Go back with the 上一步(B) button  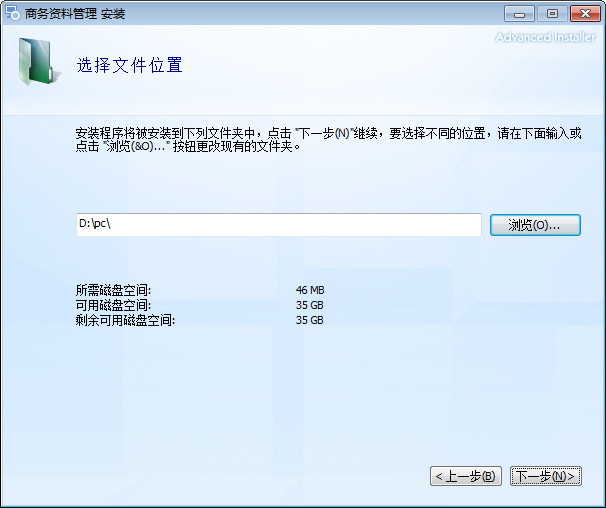pos(465,476)
